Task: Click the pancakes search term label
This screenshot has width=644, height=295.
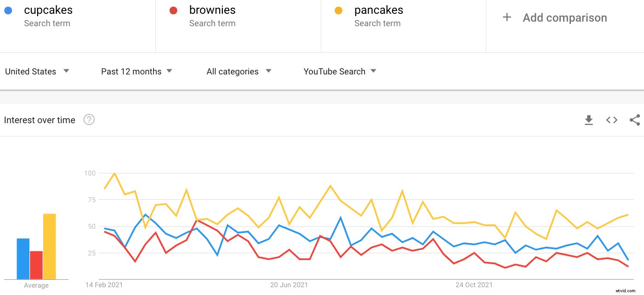Action: coord(378,10)
